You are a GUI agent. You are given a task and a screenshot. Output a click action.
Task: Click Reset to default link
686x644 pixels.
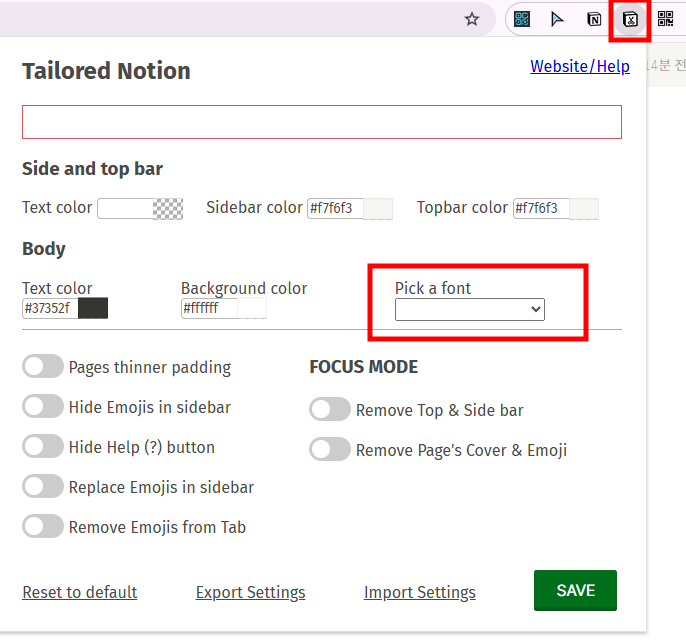click(x=80, y=592)
